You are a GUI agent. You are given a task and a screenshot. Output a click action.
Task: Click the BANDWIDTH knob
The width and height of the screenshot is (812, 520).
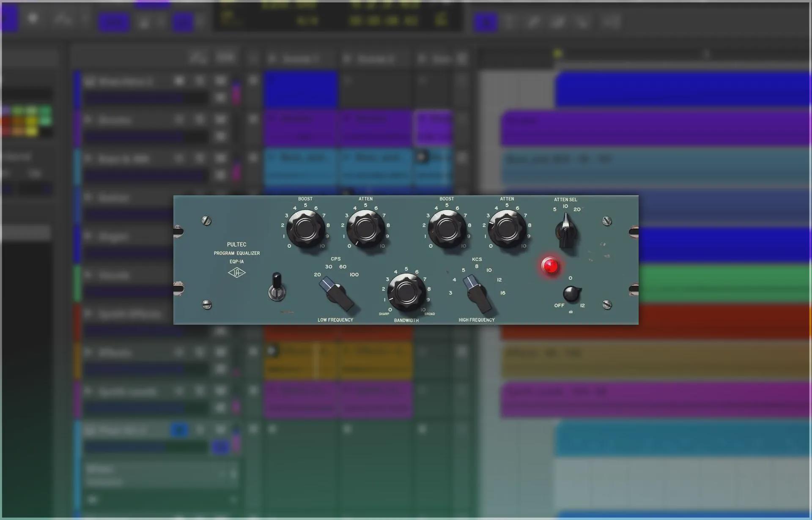click(x=406, y=292)
